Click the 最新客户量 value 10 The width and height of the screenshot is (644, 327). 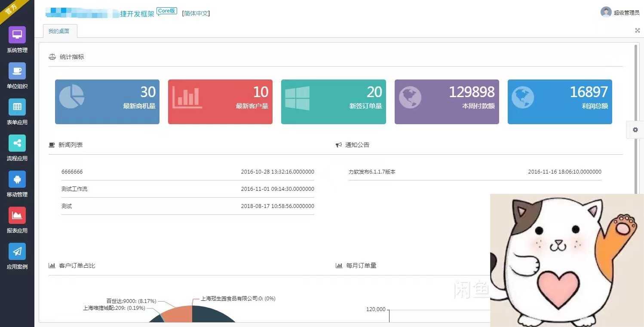tap(261, 92)
